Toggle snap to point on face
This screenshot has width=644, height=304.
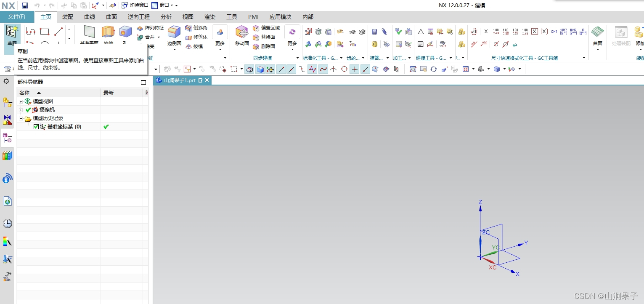point(375,69)
